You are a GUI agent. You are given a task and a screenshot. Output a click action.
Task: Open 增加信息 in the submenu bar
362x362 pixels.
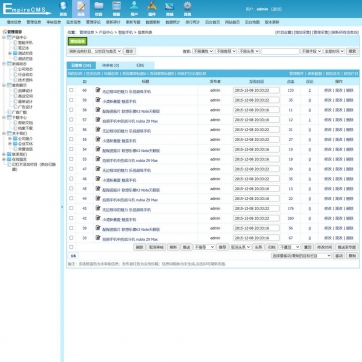click(x=14, y=22)
